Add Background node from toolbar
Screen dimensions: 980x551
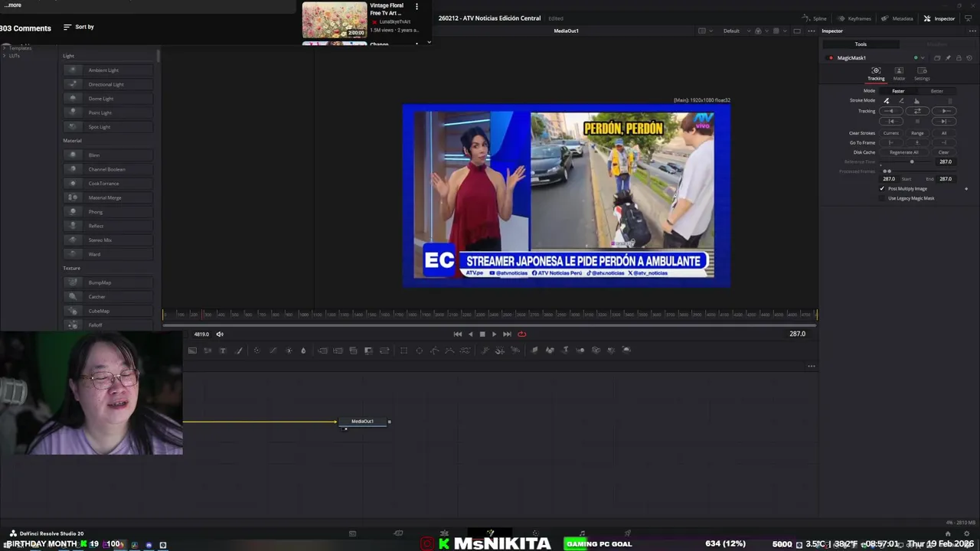192,350
